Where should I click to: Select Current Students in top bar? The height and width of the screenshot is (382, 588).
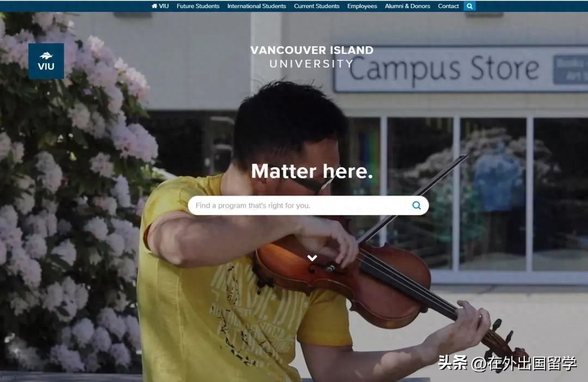coord(316,6)
